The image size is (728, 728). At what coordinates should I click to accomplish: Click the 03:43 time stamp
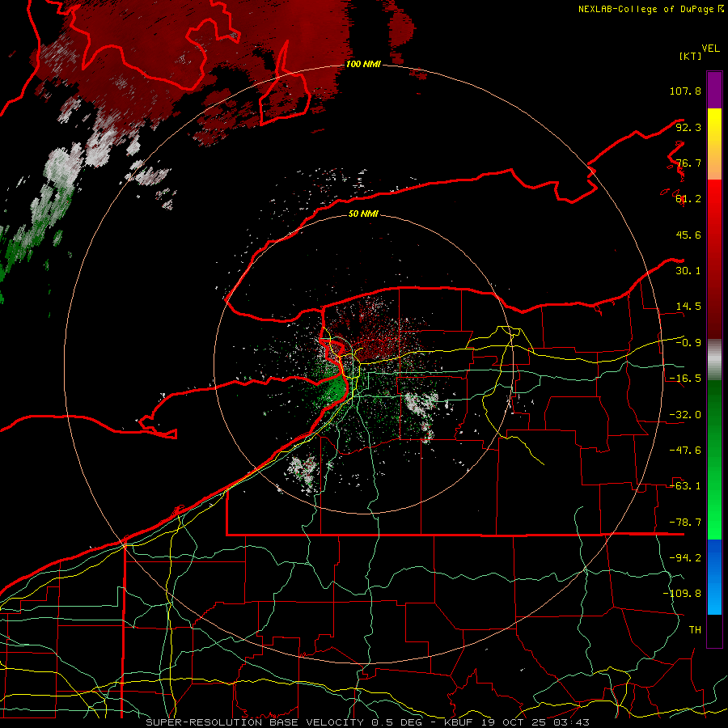[571, 722]
